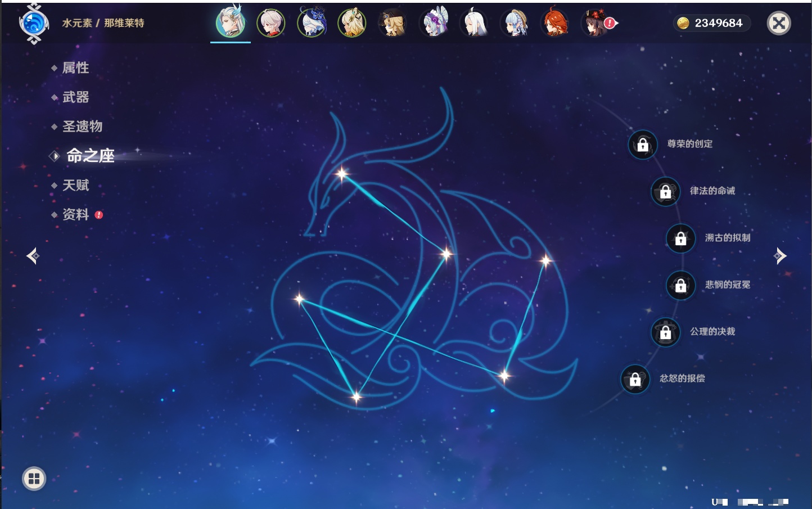Viewport: 812px width, 509px height.
Task: Close the character screen with X button
Action: click(x=779, y=23)
